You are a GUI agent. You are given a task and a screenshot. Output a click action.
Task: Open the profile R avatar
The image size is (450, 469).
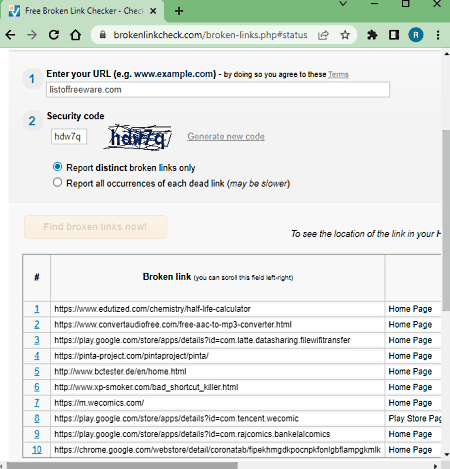coord(416,35)
